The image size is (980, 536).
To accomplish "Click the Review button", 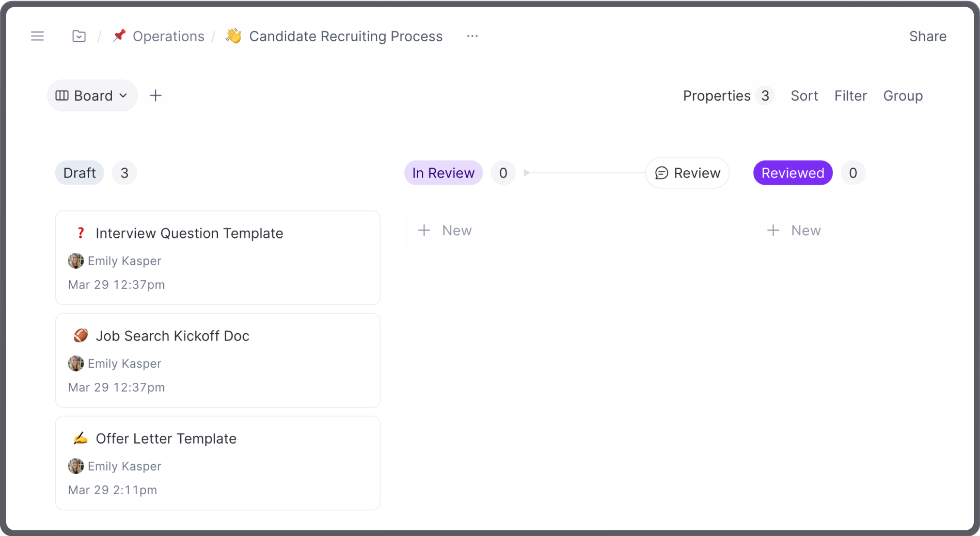I will 687,173.
